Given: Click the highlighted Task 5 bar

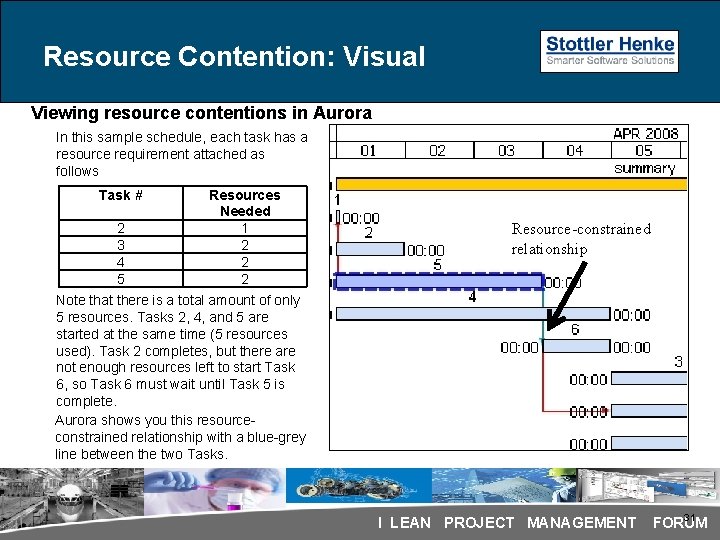Looking at the screenshot, I should [439, 281].
